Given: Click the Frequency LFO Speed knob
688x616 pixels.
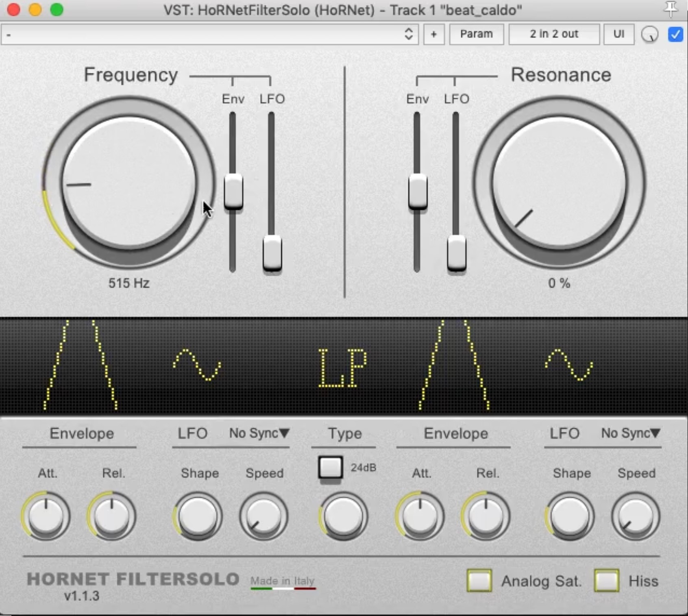Looking at the screenshot, I should click(263, 516).
